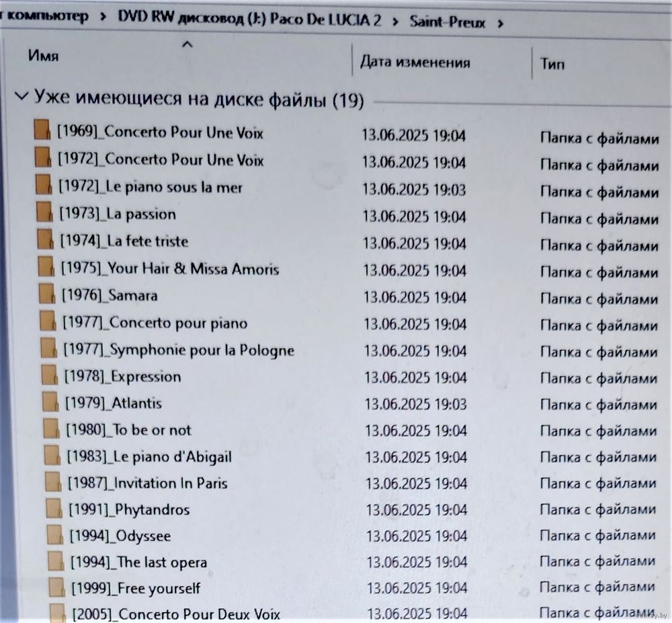Click the 19:03 date of Le piano sous la mer

point(414,190)
